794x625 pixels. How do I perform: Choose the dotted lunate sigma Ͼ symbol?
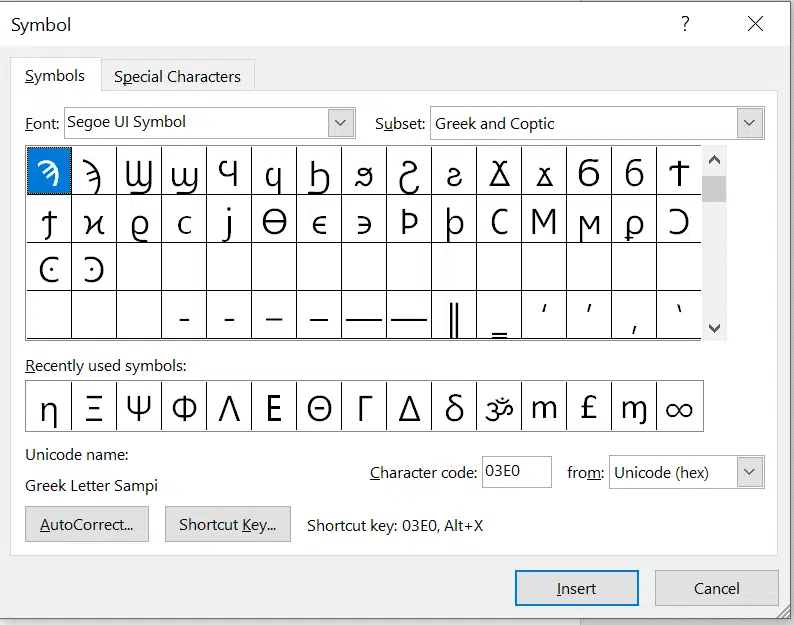click(x=49, y=267)
